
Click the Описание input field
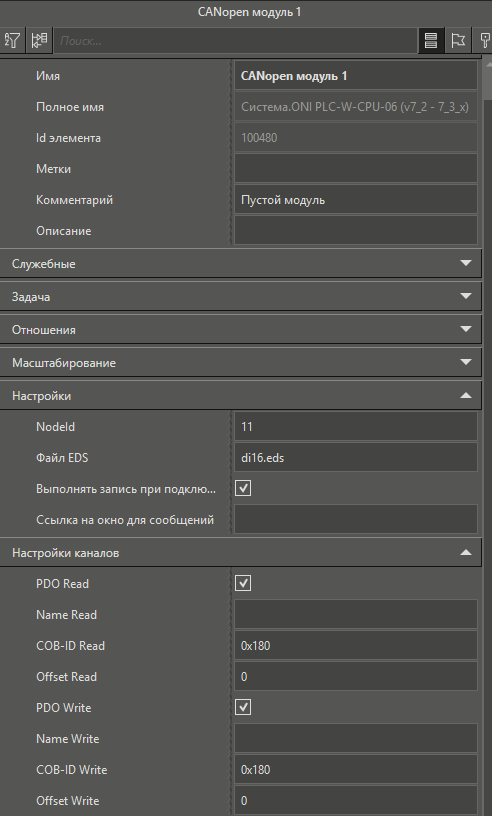[356, 231]
